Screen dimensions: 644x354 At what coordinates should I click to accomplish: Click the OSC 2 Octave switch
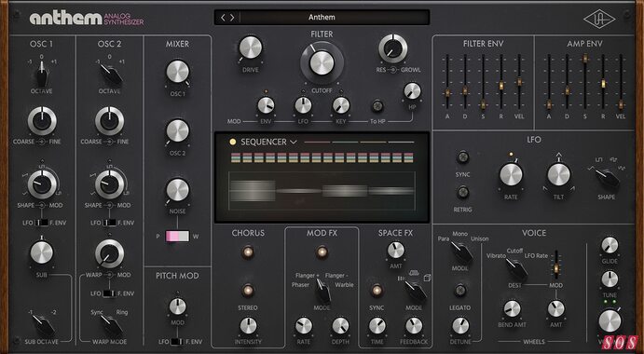pyautogui.click(x=110, y=74)
